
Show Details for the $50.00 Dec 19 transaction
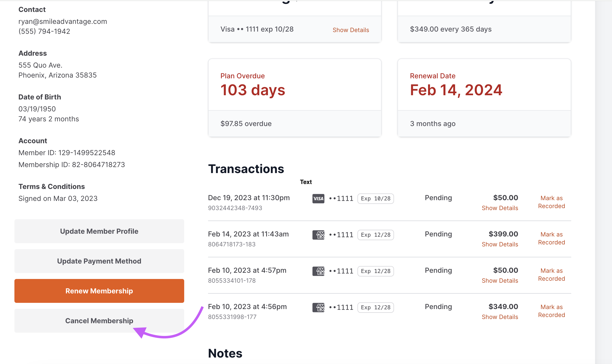[500, 208]
